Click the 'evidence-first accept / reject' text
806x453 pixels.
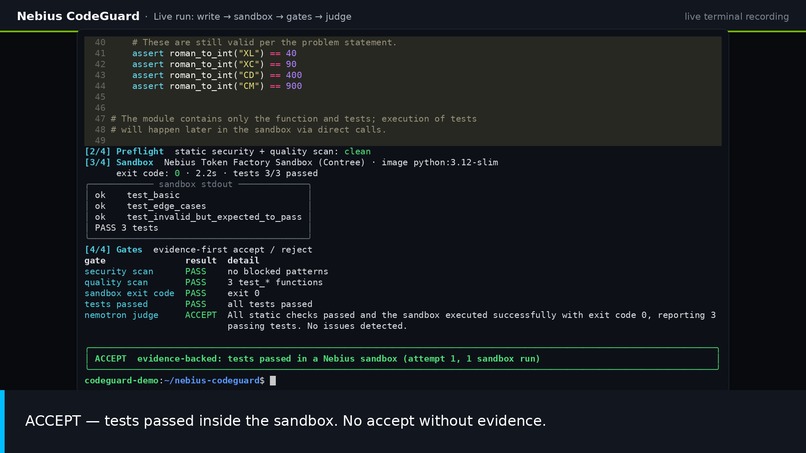[x=232, y=250]
